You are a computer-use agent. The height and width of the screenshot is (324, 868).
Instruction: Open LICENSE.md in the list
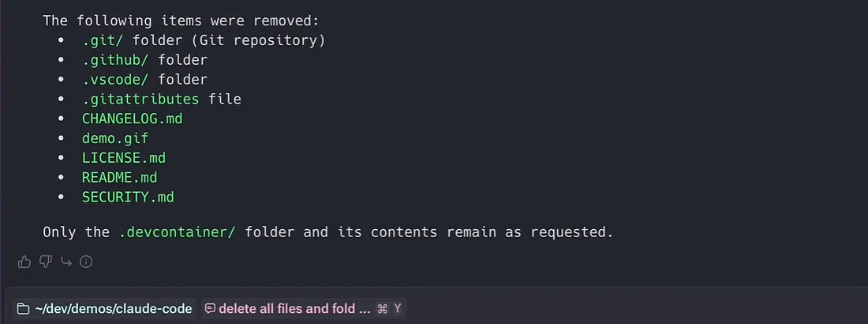(124, 158)
